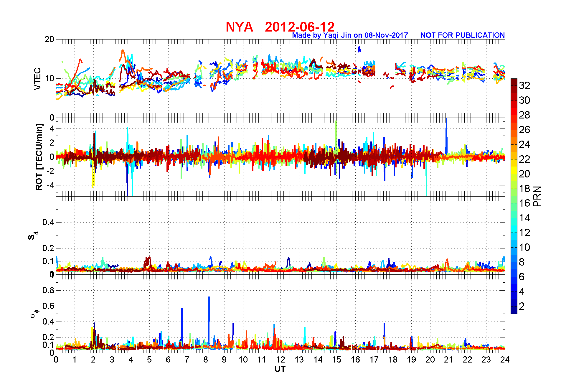
Task: Pick the dark blue bottom of the PRN colorbar
Action: coord(514,310)
